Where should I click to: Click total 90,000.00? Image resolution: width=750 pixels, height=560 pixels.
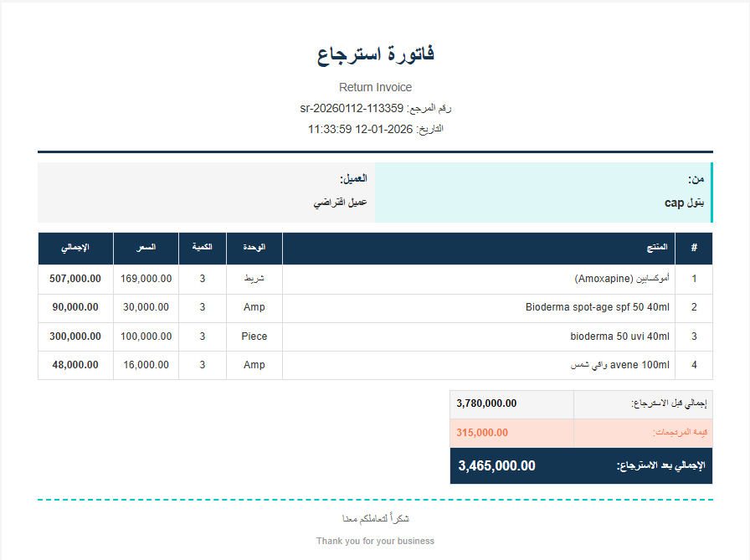coord(75,307)
